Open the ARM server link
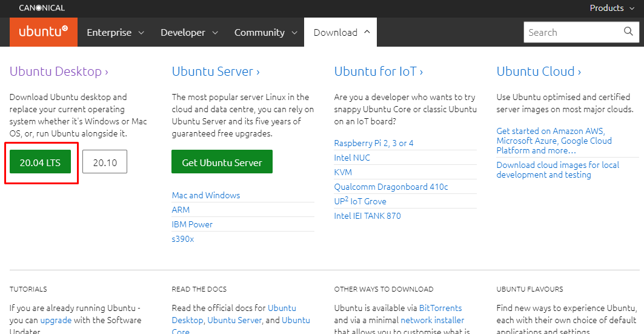 point(181,210)
